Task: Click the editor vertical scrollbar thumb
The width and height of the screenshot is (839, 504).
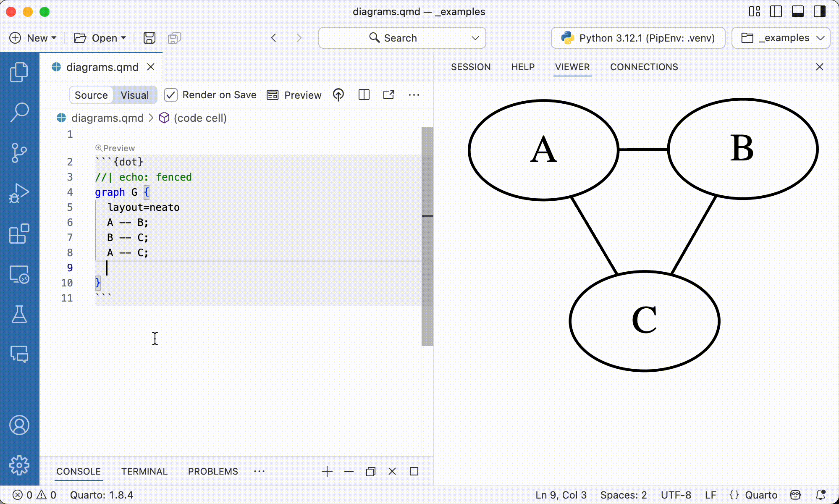Action: (x=427, y=233)
